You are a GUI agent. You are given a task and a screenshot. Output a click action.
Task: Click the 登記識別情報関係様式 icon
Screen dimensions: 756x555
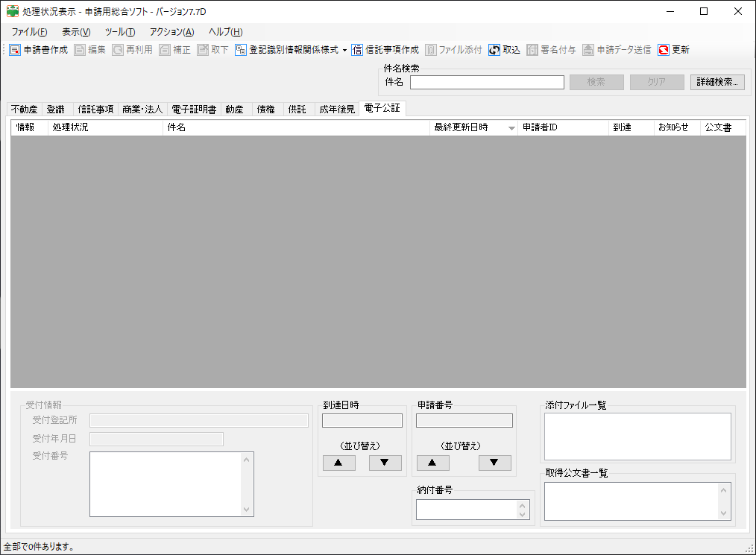241,50
